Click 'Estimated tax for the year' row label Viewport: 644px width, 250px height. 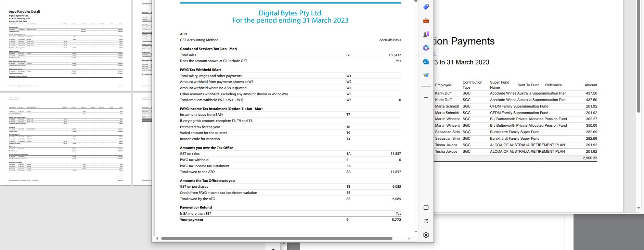tap(200, 127)
